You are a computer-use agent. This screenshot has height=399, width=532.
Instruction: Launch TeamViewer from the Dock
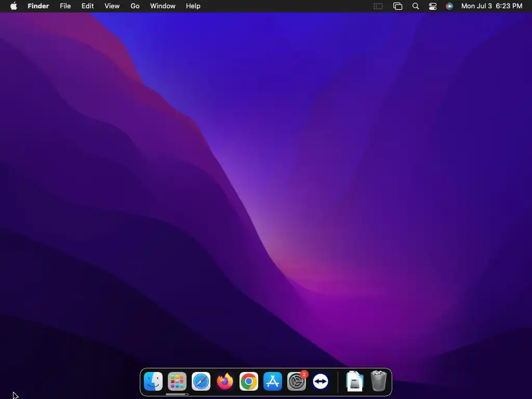click(x=321, y=381)
